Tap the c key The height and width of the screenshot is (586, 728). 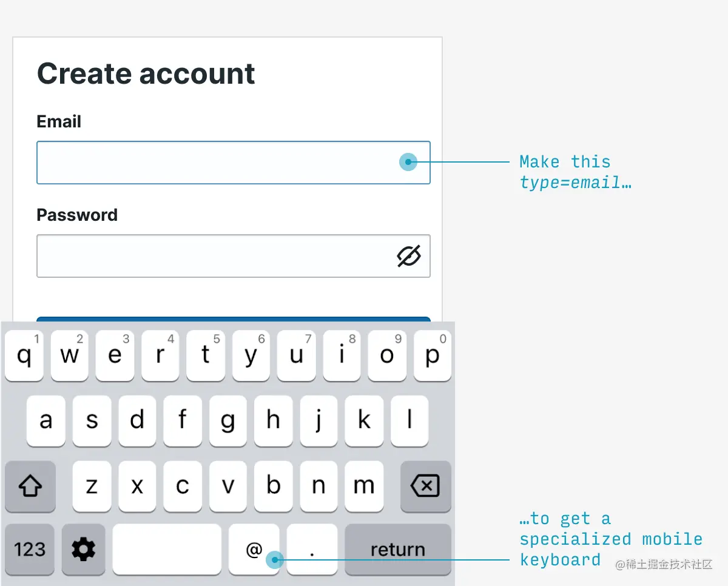[x=183, y=486]
